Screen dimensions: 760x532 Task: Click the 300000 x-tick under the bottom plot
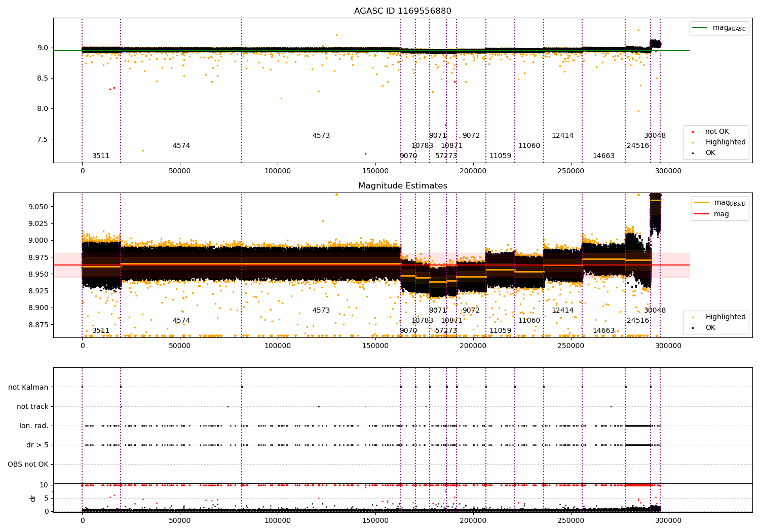[668, 520]
